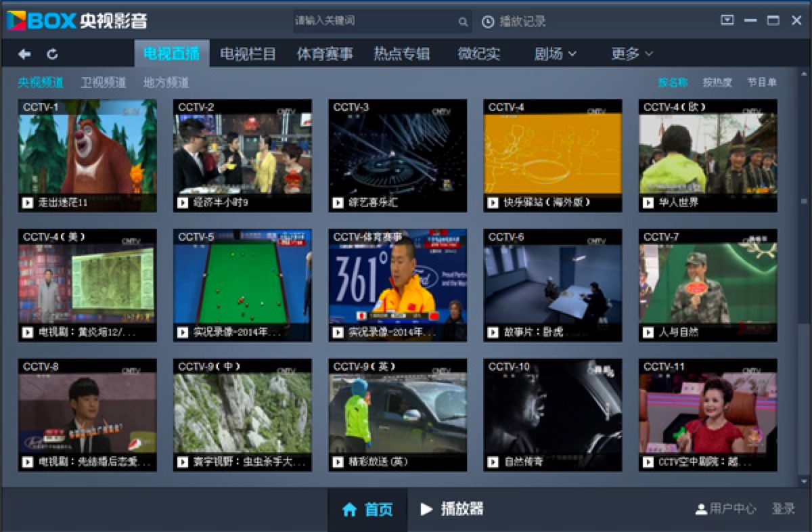Expand the 剧场 dropdown menu
The image size is (812, 532).
pyautogui.click(x=555, y=54)
